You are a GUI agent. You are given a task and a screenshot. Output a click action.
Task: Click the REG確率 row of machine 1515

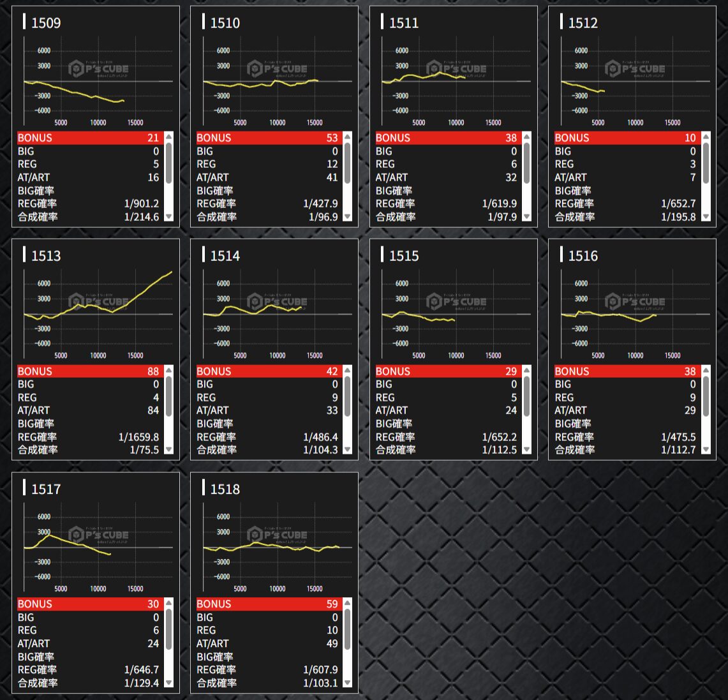[446, 437]
